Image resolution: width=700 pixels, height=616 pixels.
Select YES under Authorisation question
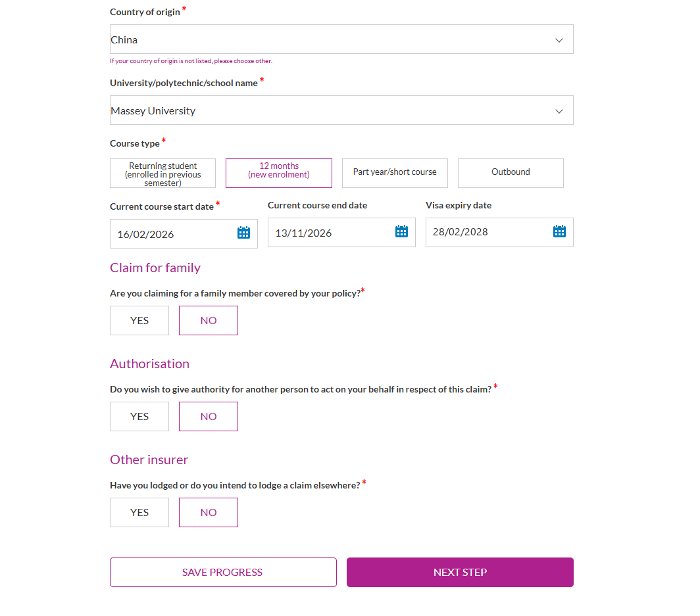point(139,416)
